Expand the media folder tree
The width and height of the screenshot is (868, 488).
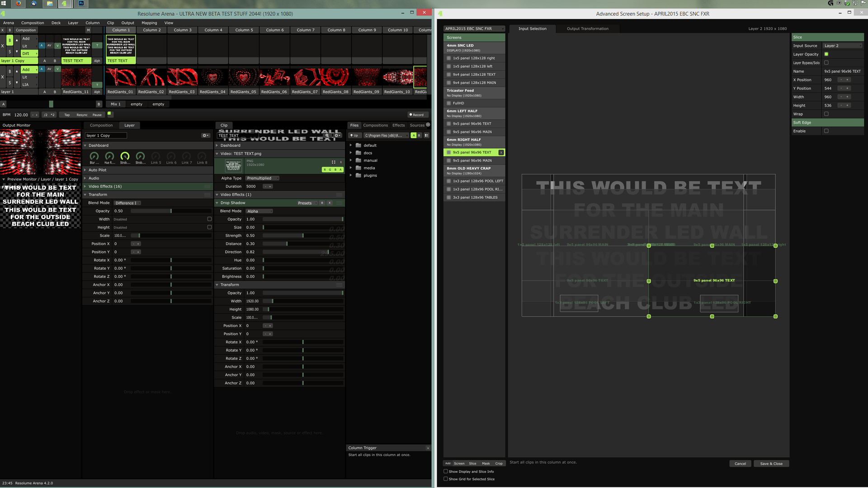351,168
